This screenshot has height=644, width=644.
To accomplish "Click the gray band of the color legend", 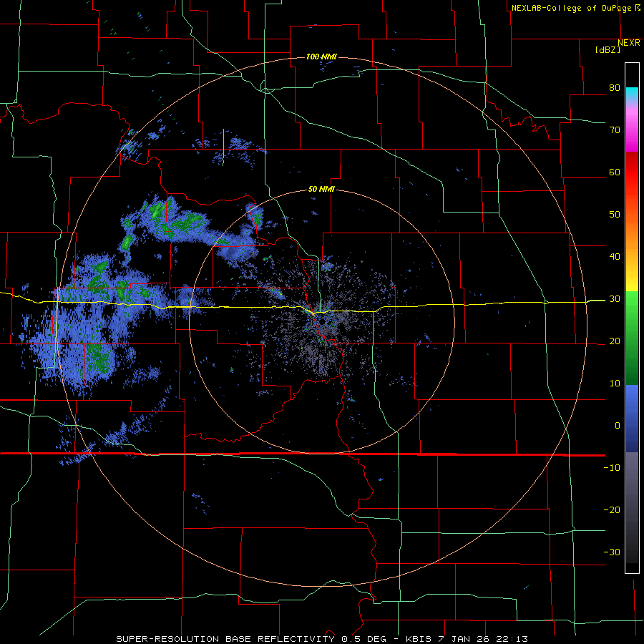I will point(632,507).
